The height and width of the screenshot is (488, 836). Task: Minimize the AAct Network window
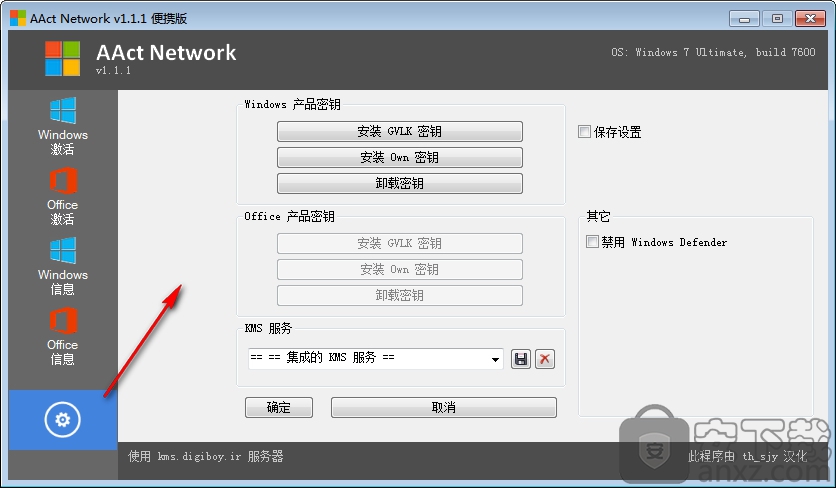745,19
